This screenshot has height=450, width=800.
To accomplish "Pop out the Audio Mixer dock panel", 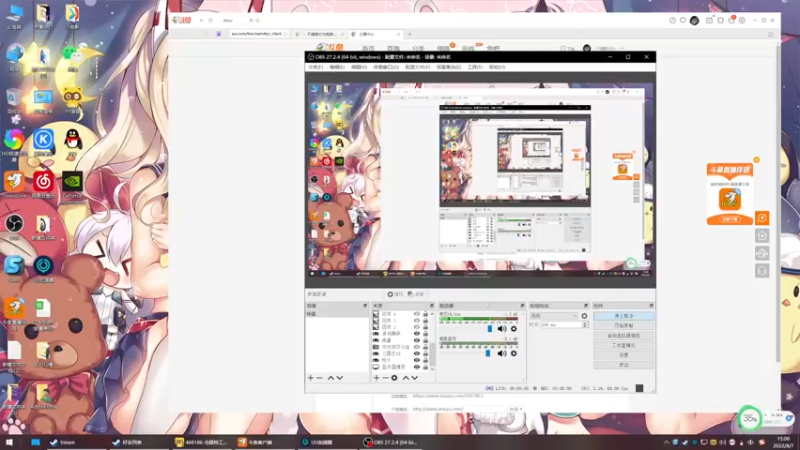I will coord(522,306).
